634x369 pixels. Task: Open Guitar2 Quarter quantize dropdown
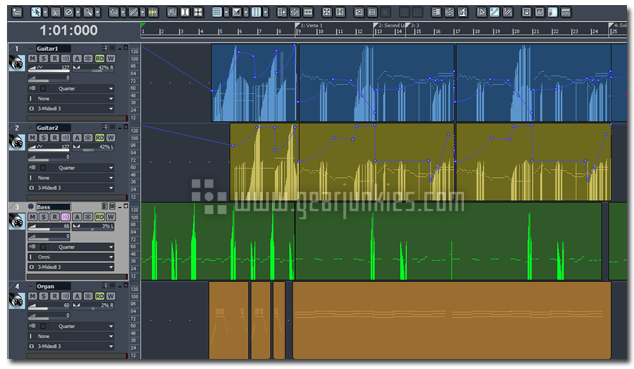click(x=71, y=168)
